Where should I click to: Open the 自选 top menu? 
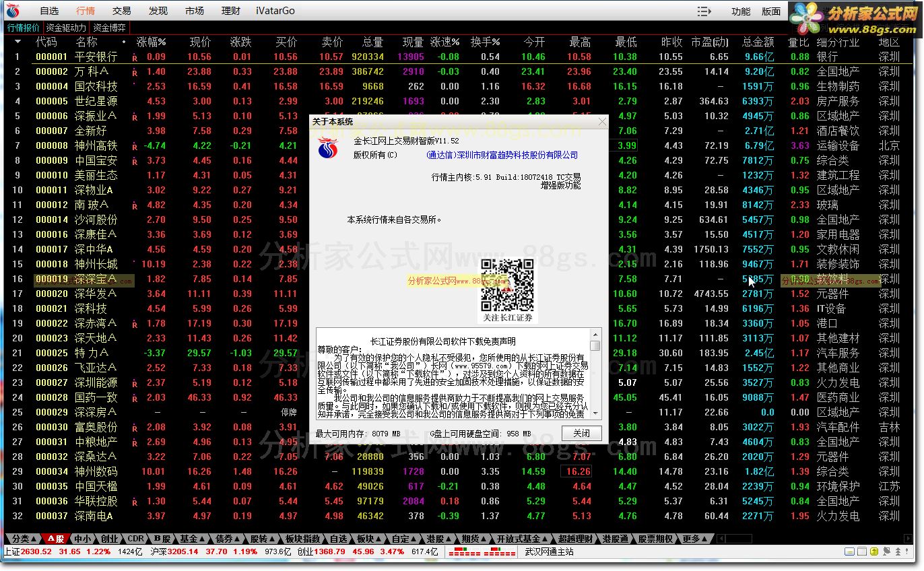click(49, 11)
